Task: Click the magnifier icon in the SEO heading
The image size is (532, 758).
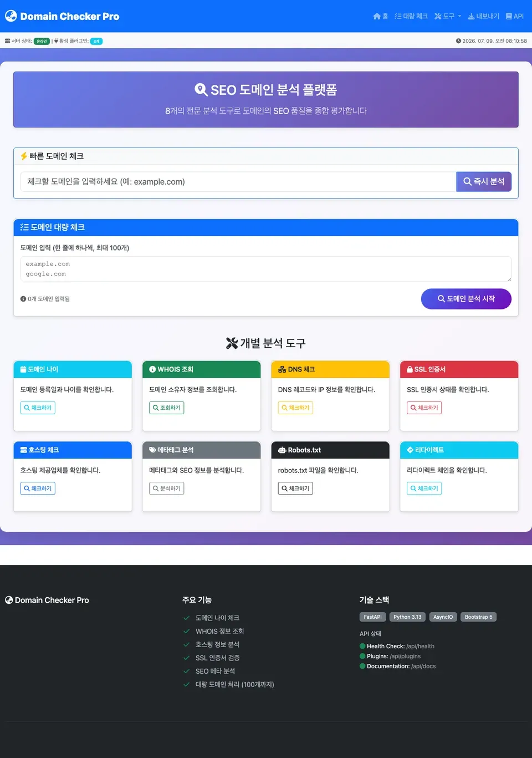Action: (x=201, y=90)
